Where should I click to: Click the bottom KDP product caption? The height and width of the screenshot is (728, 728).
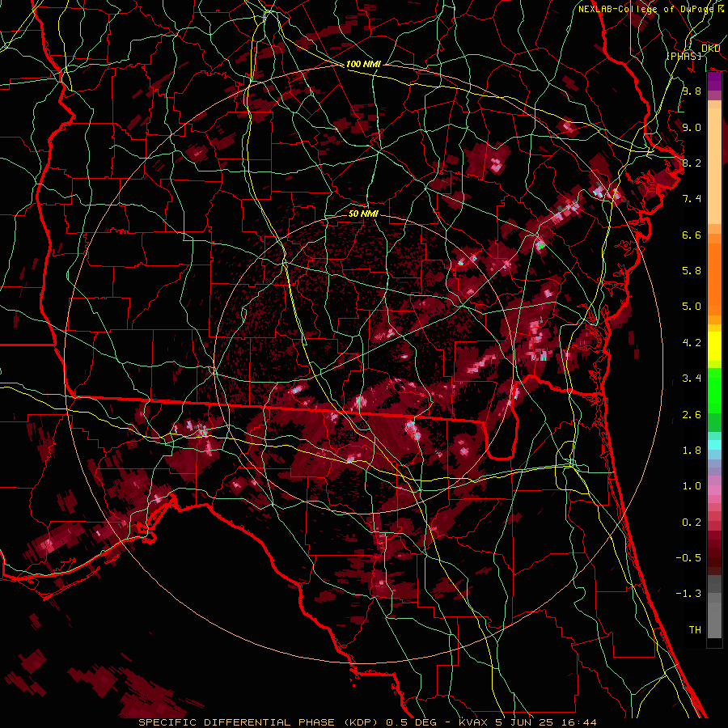(367, 722)
